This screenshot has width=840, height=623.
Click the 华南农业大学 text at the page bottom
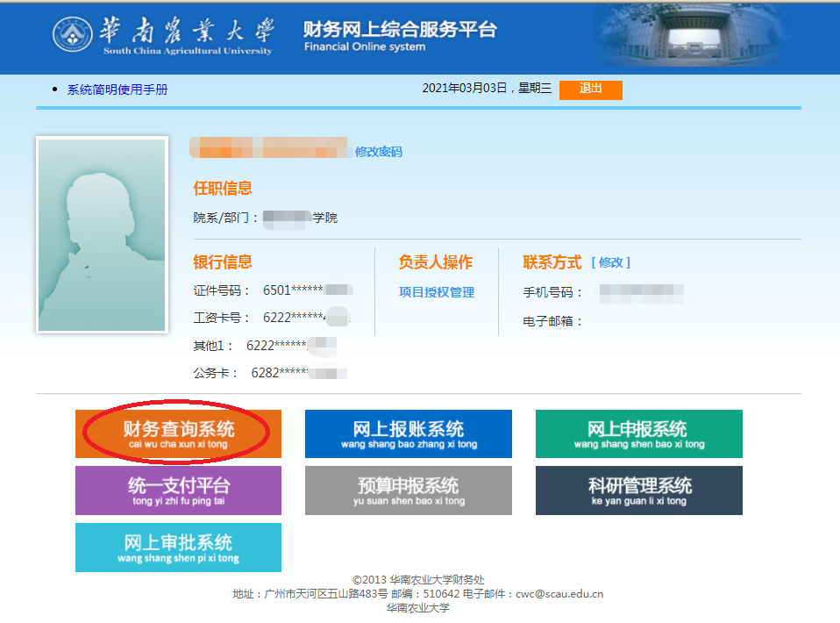pyautogui.click(x=418, y=608)
